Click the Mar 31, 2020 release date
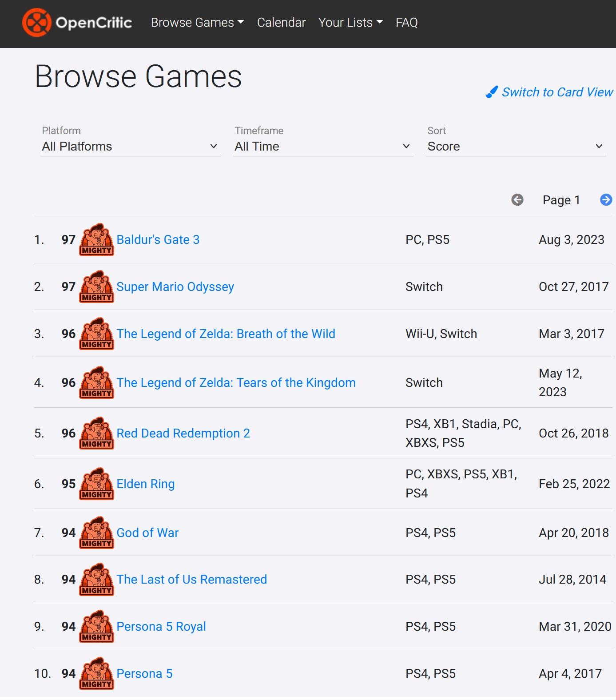Viewport: 616px width, 700px height. point(575,626)
